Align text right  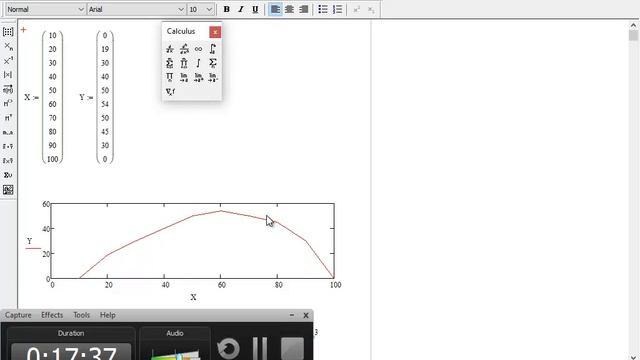tap(303, 9)
